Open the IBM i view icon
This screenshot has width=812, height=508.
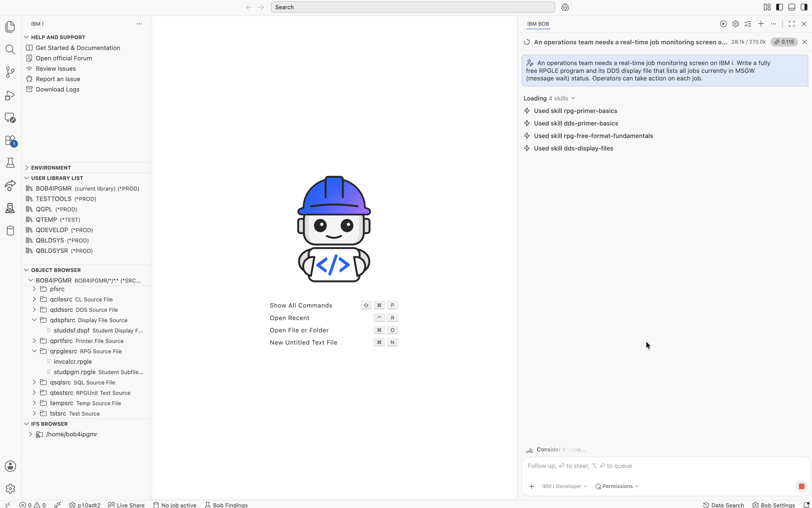[10, 208]
